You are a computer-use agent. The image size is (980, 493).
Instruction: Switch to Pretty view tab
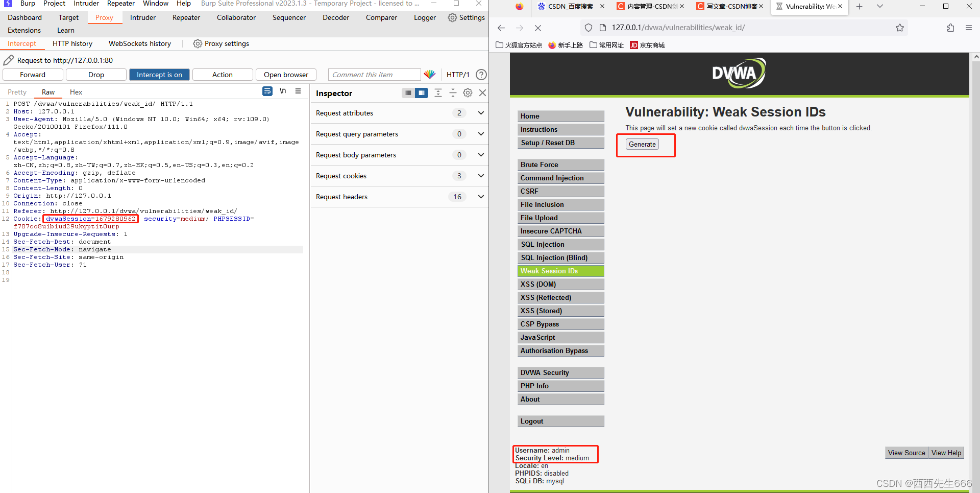pos(17,92)
